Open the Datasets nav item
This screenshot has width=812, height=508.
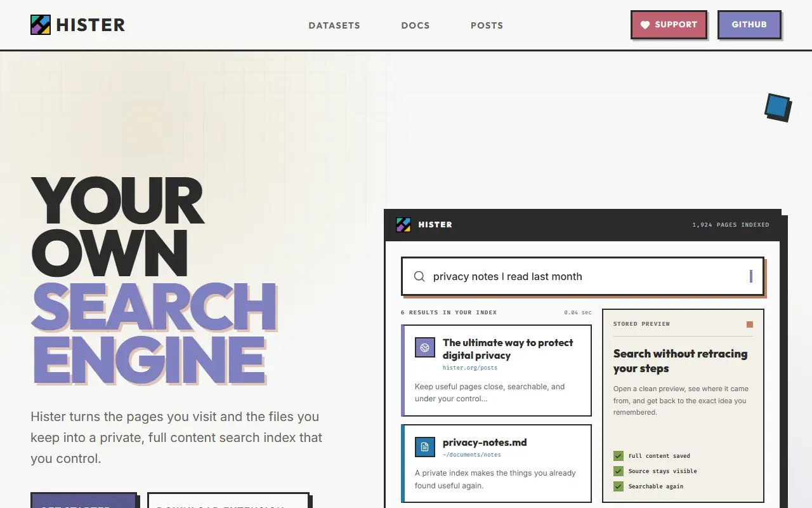tap(334, 25)
